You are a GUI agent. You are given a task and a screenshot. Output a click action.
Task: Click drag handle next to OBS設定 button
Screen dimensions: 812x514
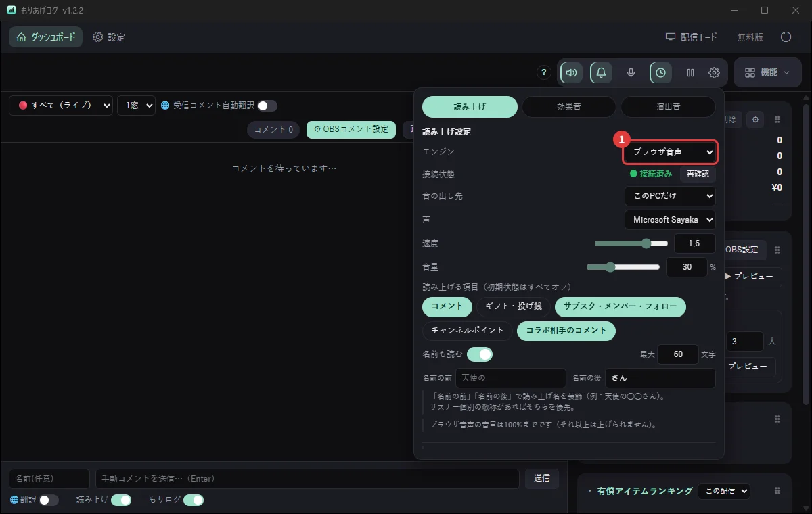[x=777, y=250]
